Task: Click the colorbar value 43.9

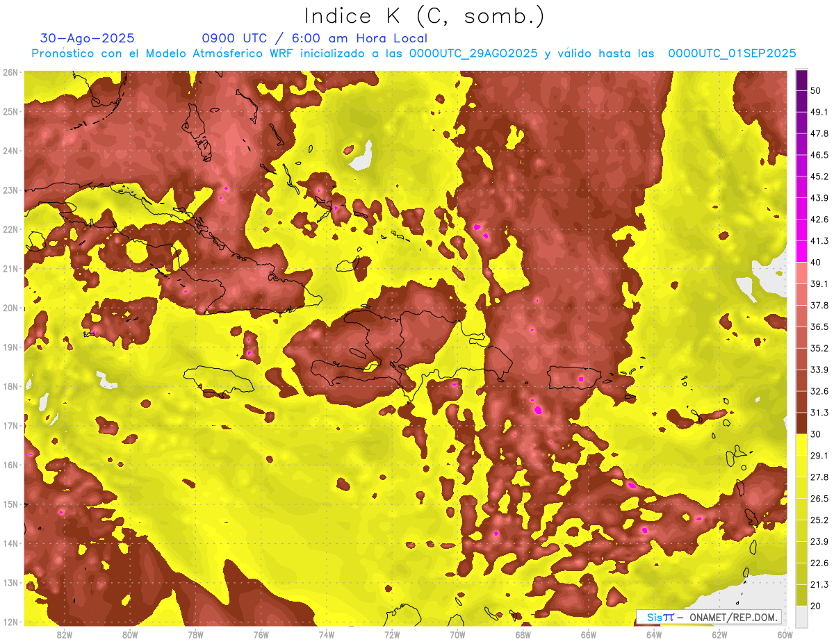Action: coord(819,198)
